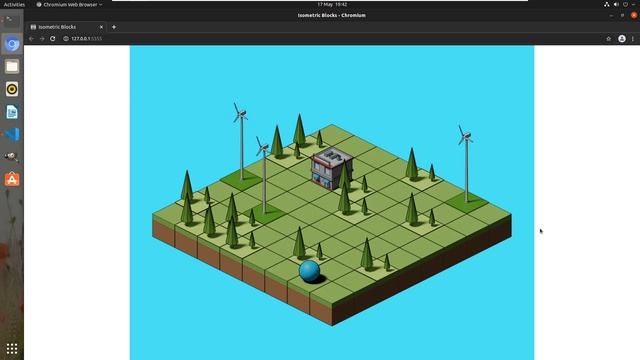Maximize the Chromium window
The image size is (640, 360).
click(622, 15)
